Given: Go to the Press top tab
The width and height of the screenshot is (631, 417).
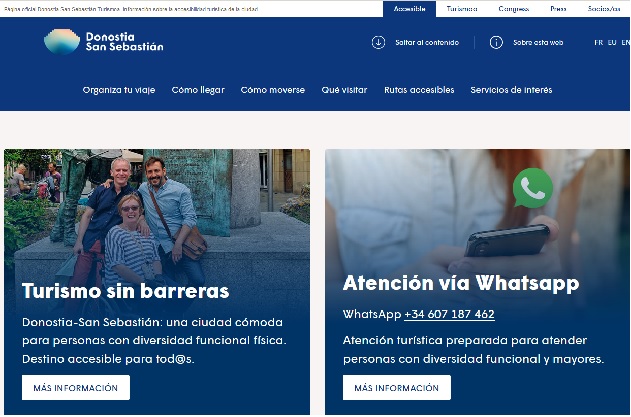Looking at the screenshot, I should click(558, 9).
